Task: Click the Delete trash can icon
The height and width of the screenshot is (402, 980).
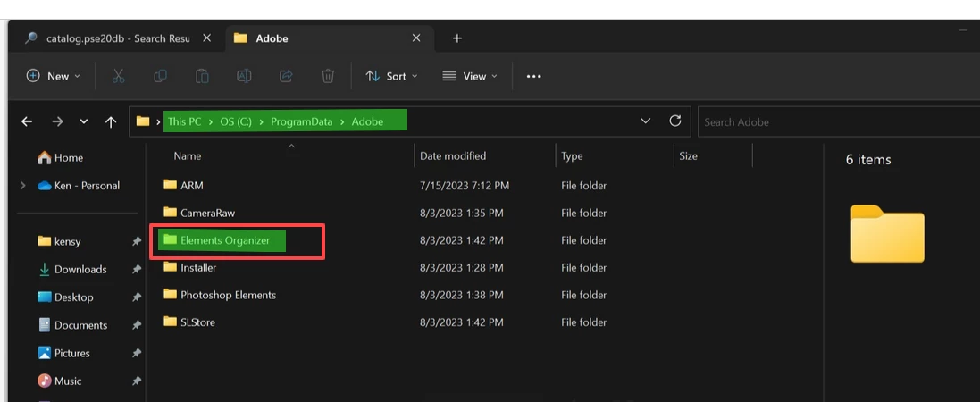Action: tap(328, 76)
